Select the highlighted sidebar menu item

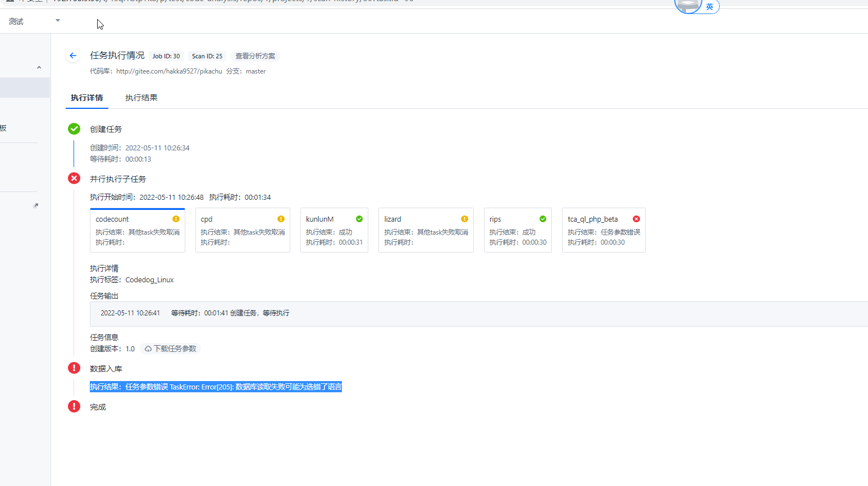point(25,88)
